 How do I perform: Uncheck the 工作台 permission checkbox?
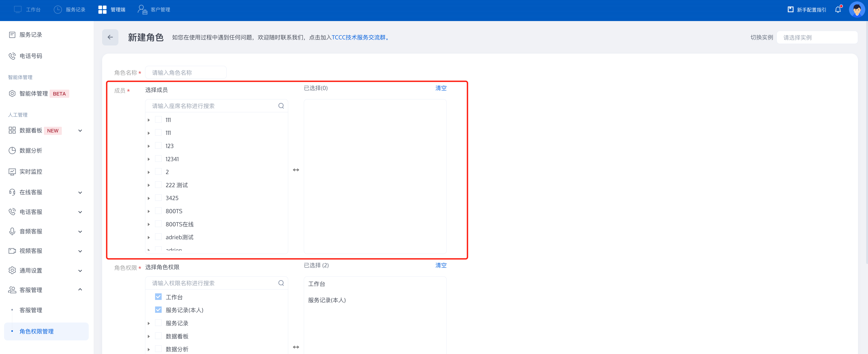coord(158,297)
